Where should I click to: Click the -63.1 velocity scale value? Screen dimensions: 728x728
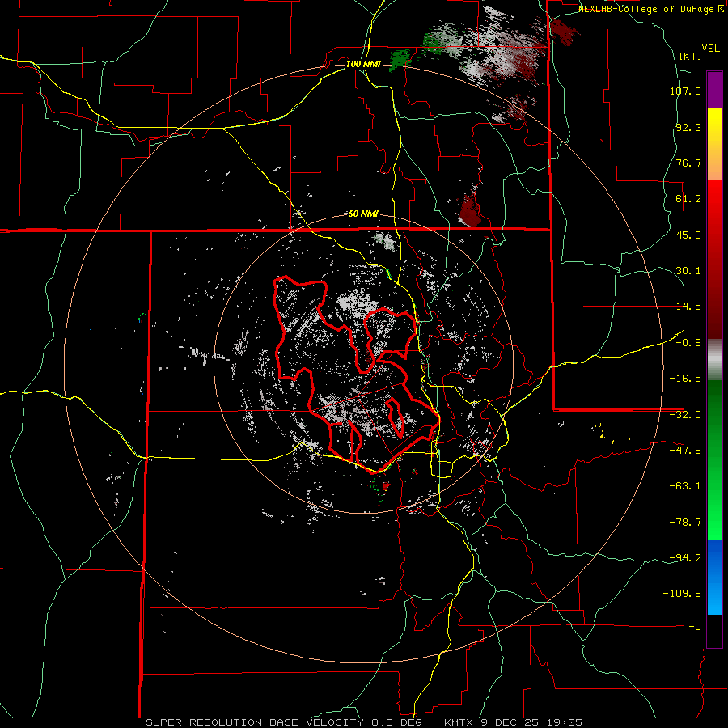[685, 486]
